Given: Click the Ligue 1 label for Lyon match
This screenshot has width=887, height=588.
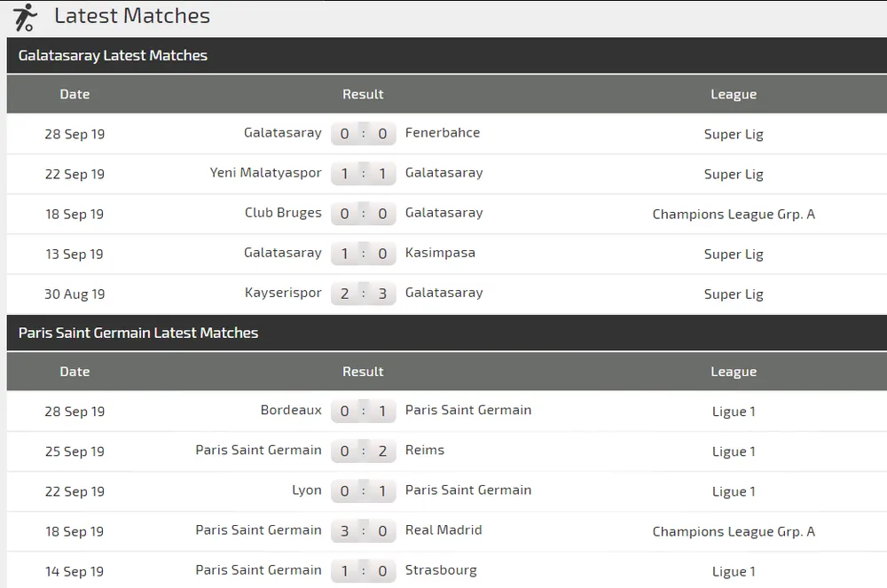Looking at the screenshot, I should (734, 491).
